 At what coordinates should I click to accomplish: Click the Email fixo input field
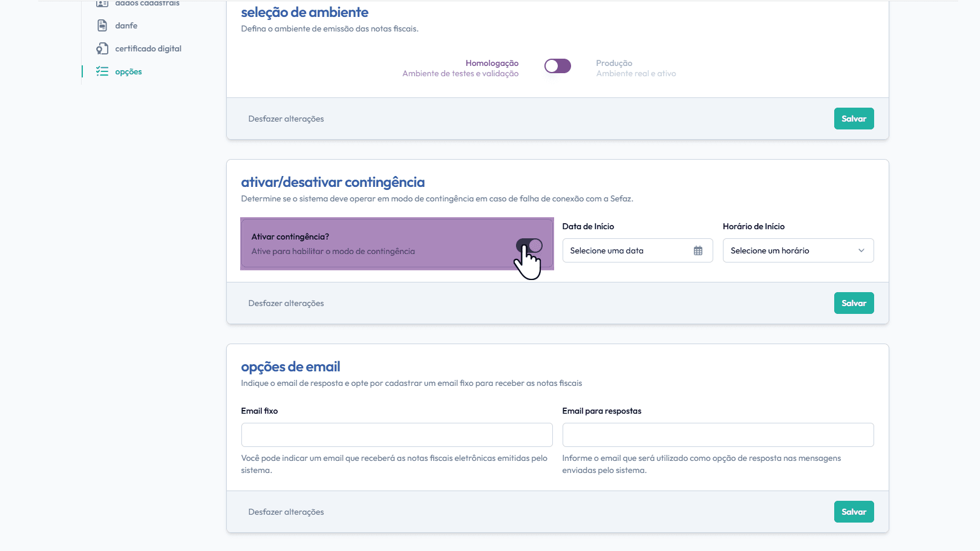point(397,435)
